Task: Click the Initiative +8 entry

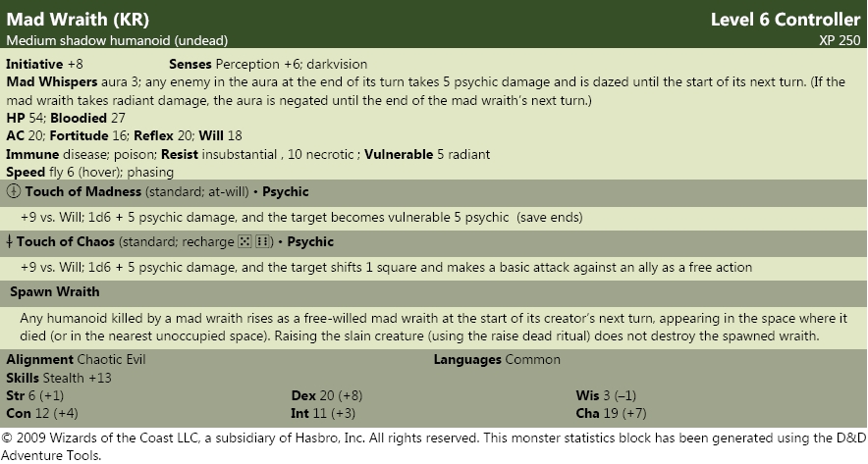Action: click(45, 64)
